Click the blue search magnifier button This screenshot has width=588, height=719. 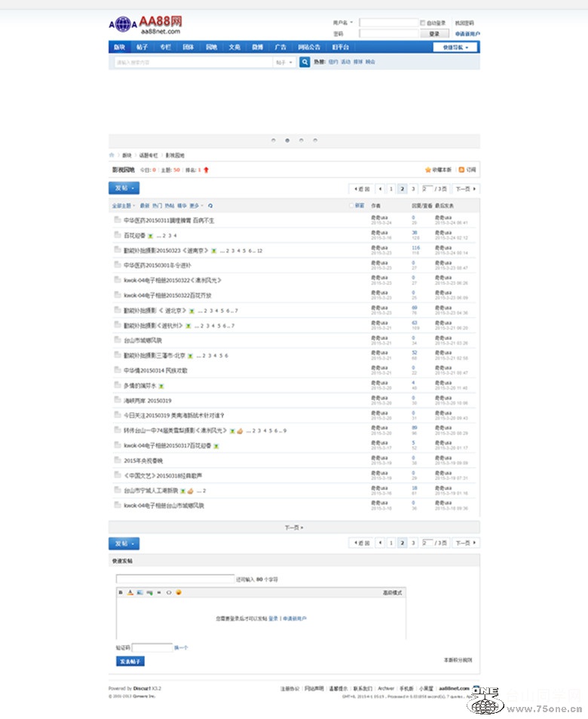pyautogui.click(x=305, y=62)
